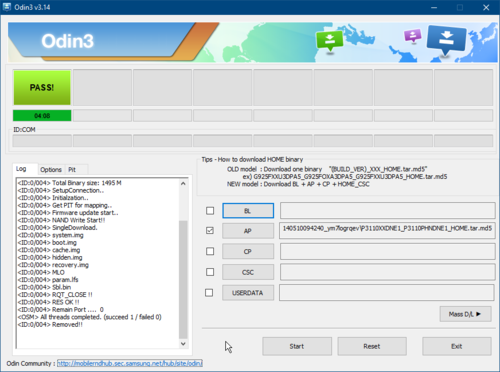Click the 'Odin3 v3.14' window title
Screen dimensions: 500x372
point(32,7)
